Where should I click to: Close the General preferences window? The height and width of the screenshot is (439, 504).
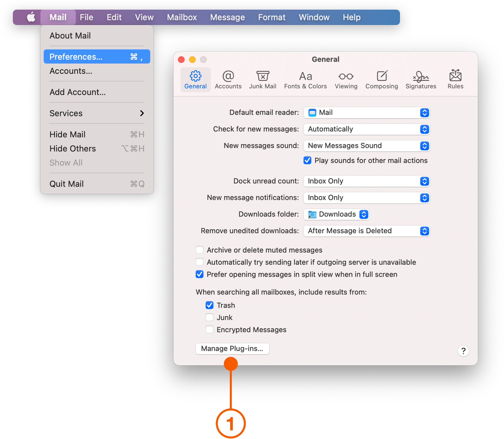tap(181, 59)
